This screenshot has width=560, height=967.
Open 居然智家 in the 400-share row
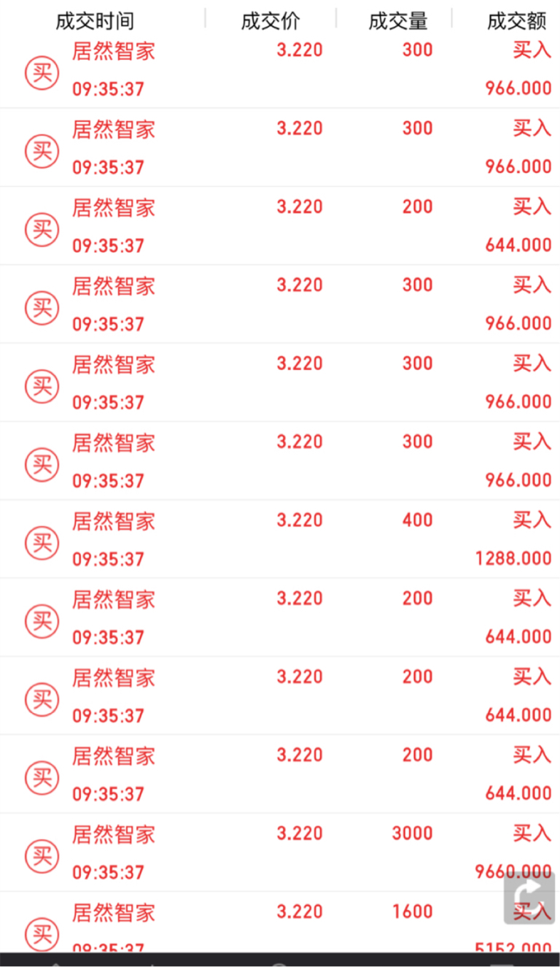[114, 521]
